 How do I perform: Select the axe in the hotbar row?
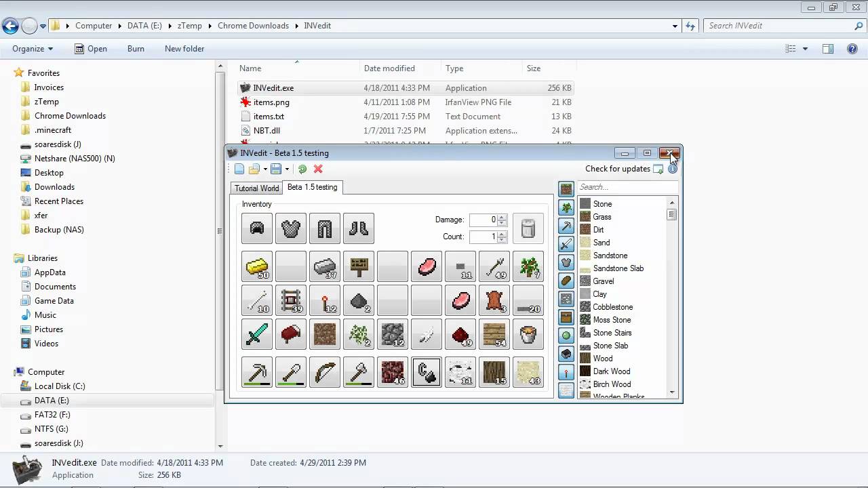[359, 372]
